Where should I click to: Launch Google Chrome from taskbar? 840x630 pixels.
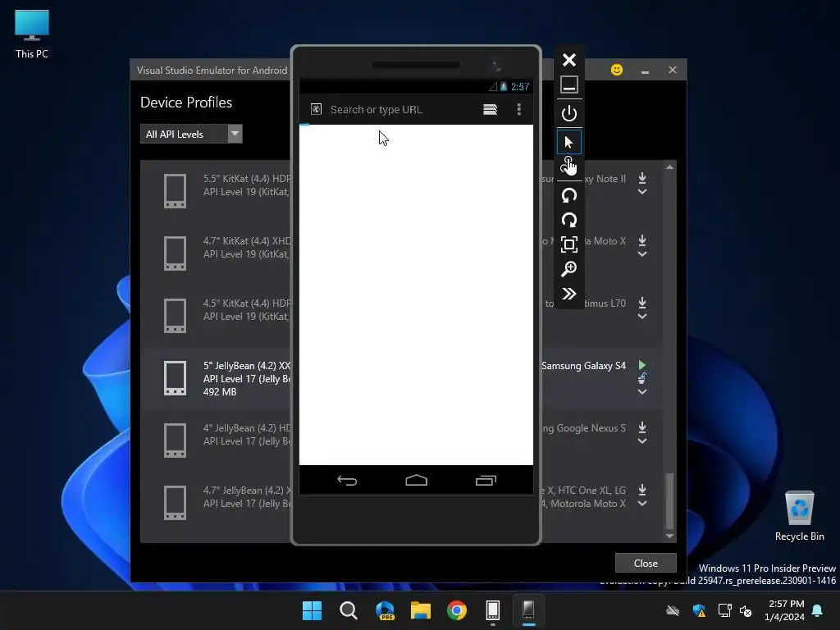tap(457, 610)
